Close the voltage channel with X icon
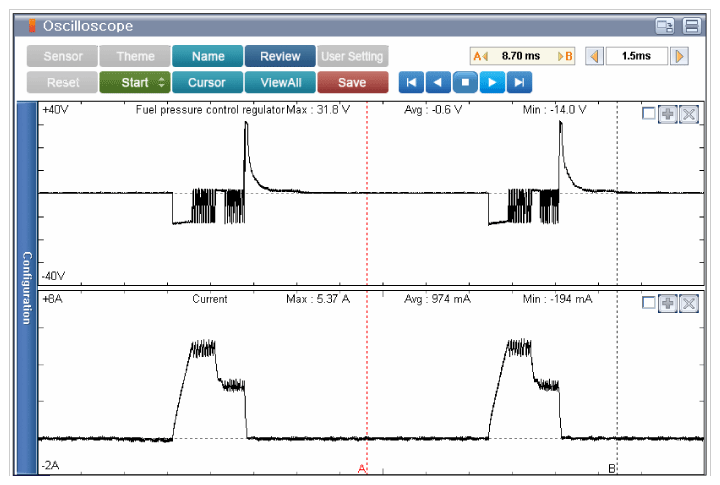Viewport: 720px width, 485px height. coord(687,113)
